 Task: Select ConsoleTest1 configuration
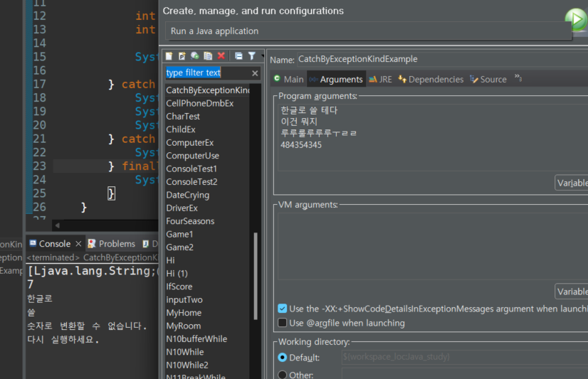tap(191, 169)
